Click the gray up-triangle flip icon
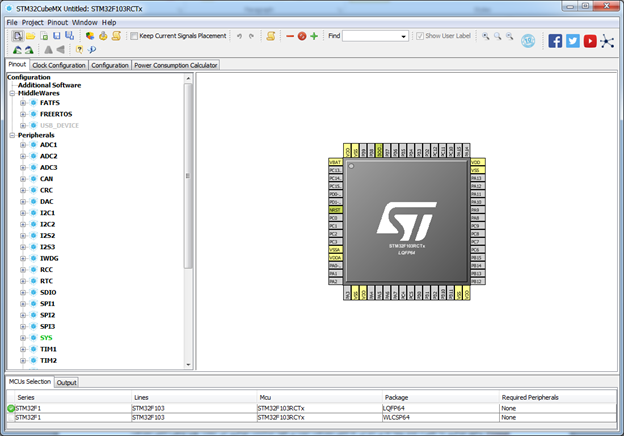Viewport: 624px width, 436px height. coord(48,50)
